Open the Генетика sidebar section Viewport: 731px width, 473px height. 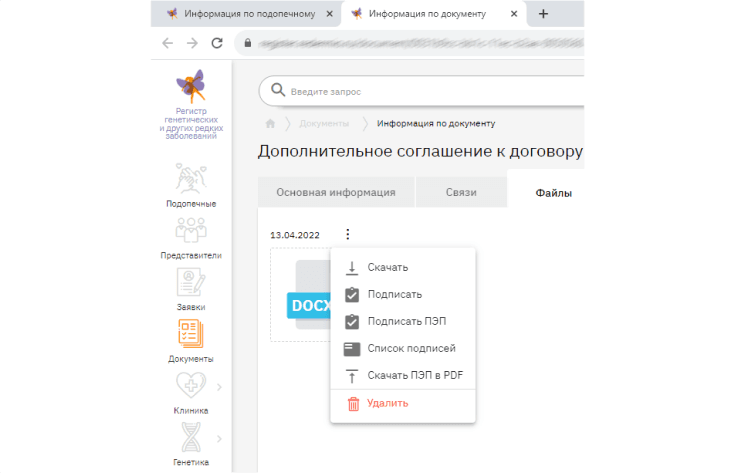coord(191,445)
